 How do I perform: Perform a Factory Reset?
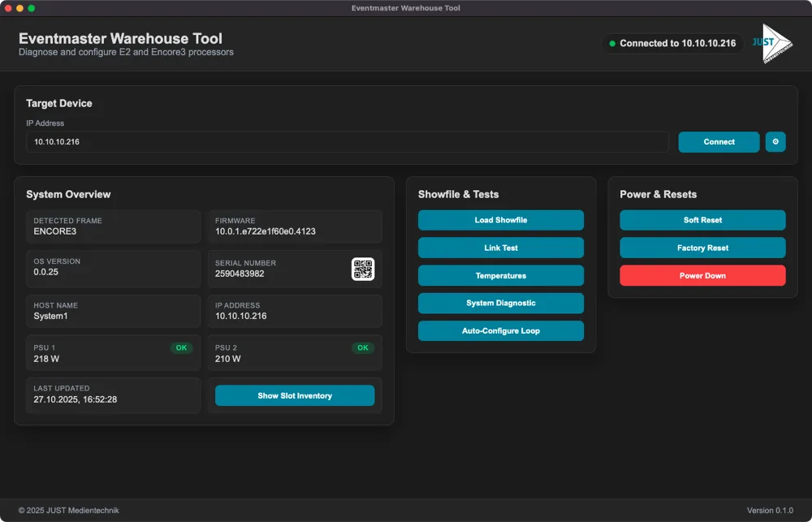click(x=702, y=248)
